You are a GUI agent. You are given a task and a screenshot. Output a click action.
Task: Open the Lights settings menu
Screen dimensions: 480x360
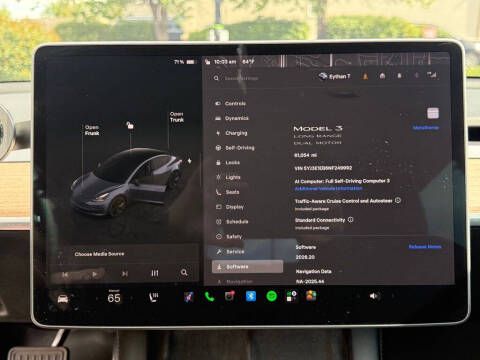228,177
